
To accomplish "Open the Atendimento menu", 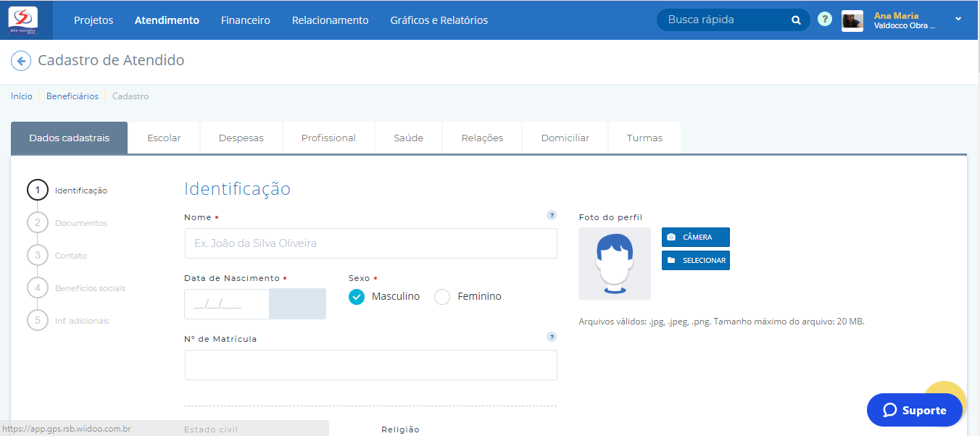I will click(x=167, y=20).
